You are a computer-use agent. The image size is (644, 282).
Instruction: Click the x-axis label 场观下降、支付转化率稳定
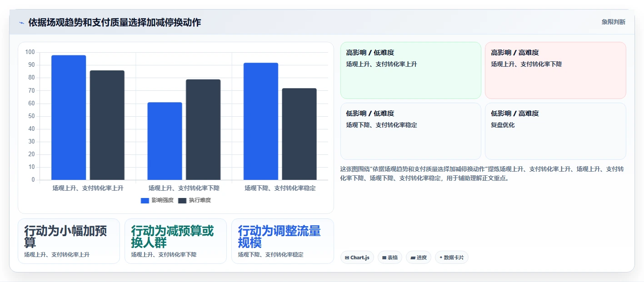point(280,188)
